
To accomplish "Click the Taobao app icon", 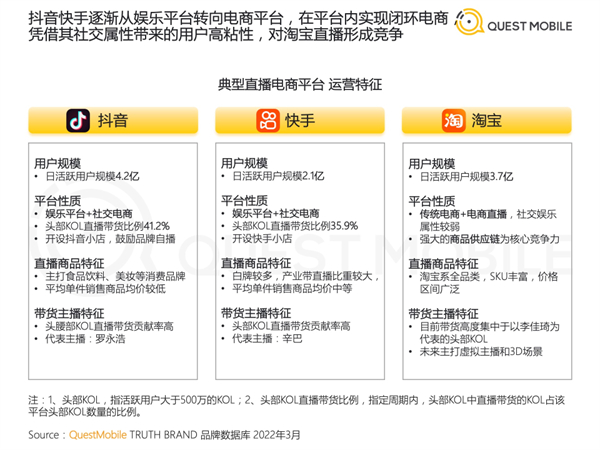I will [x=453, y=121].
